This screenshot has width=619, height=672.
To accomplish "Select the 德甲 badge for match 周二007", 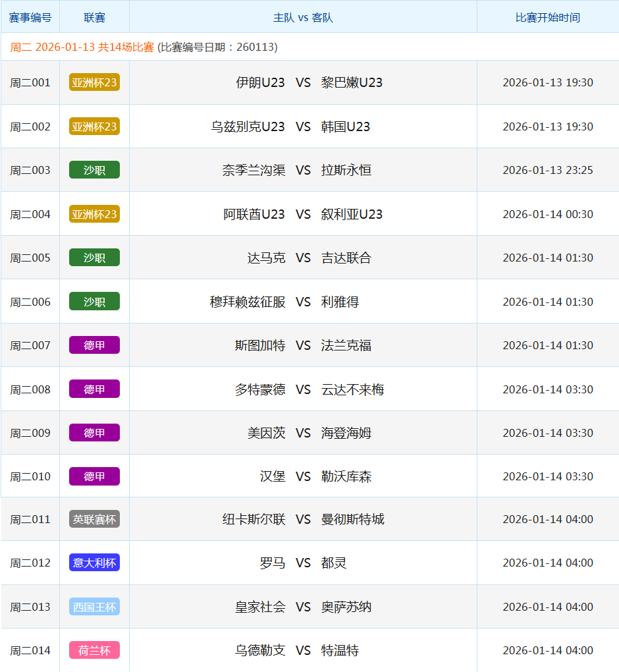I will click(94, 345).
